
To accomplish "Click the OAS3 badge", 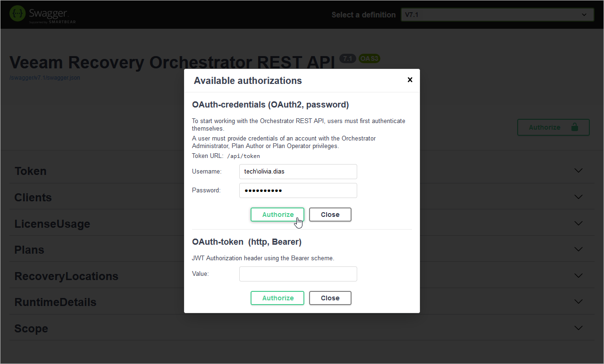I will tap(369, 58).
